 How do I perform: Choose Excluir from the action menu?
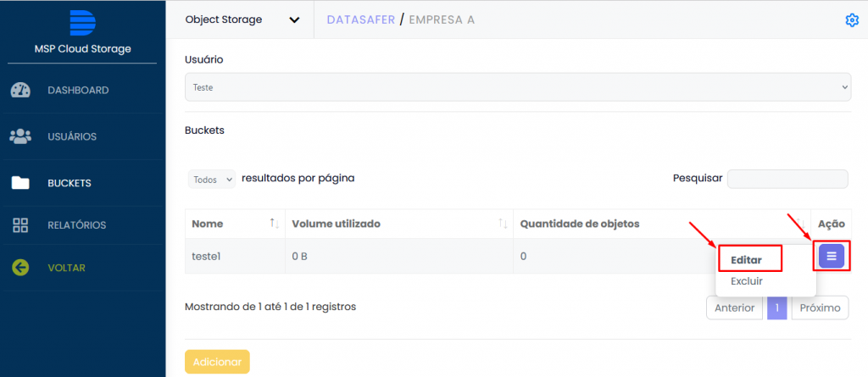[x=747, y=281]
